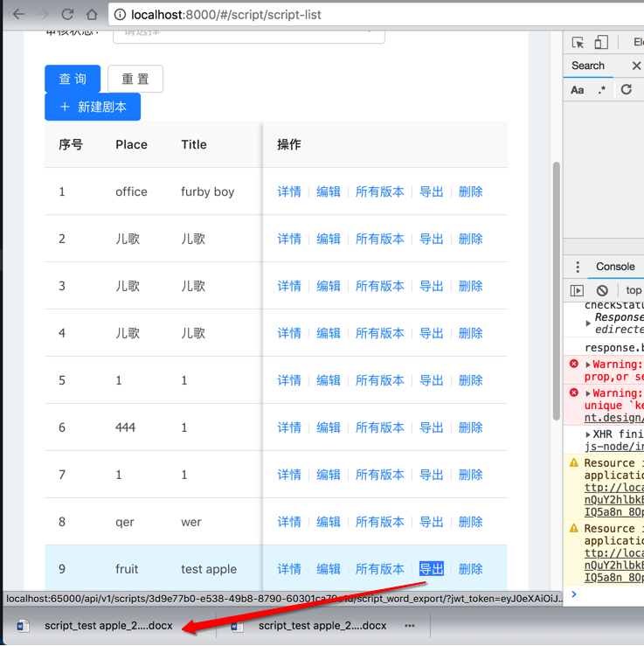Image resolution: width=644 pixels, height=646 pixels.
Task: Click 删除 for the furby boy row
Action: point(470,191)
